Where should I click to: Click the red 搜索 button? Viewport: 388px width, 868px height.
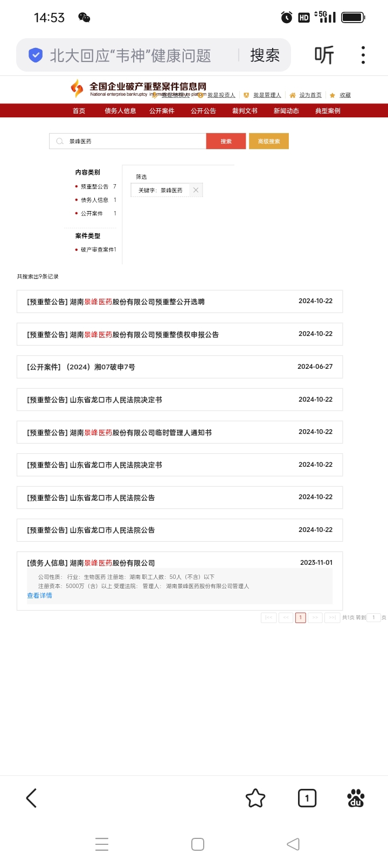coord(226,141)
